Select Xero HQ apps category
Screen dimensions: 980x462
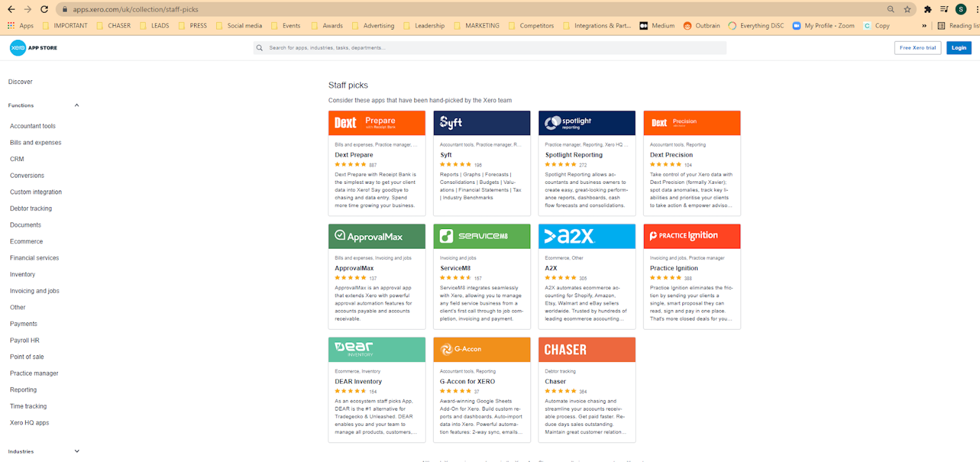pyautogui.click(x=29, y=423)
